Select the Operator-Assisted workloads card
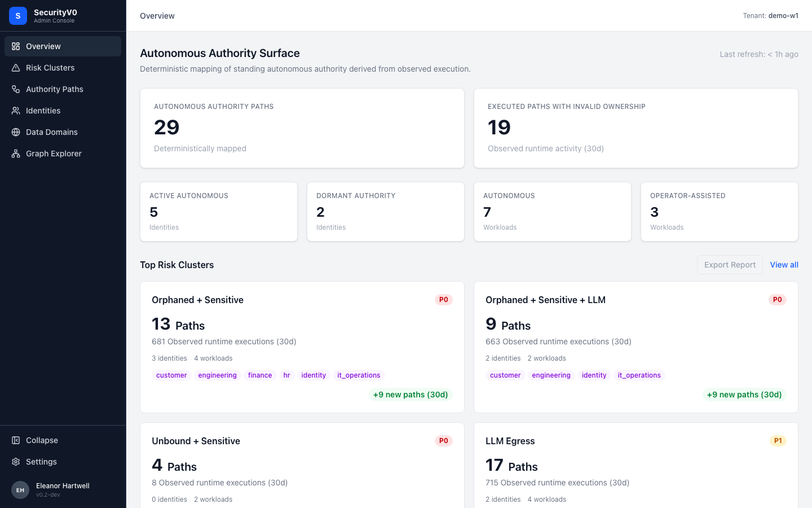The width and height of the screenshot is (812, 508). pos(720,212)
